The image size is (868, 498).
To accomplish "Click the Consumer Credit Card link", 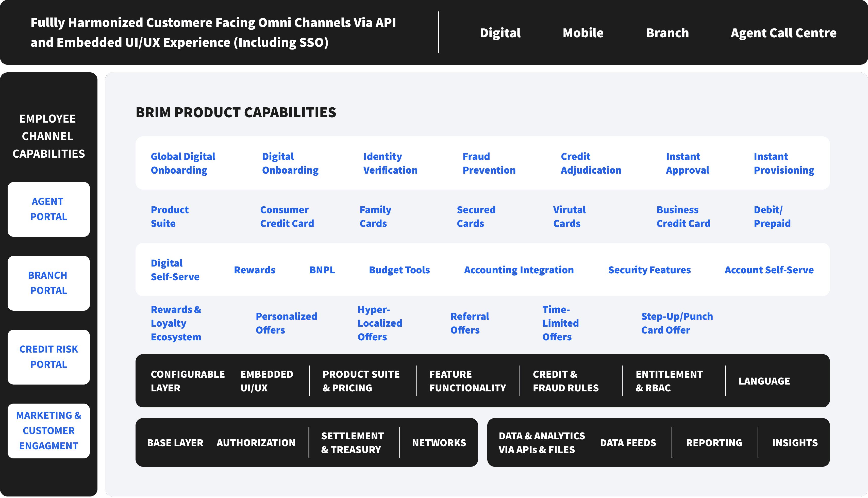I will pyautogui.click(x=287, y=217).
